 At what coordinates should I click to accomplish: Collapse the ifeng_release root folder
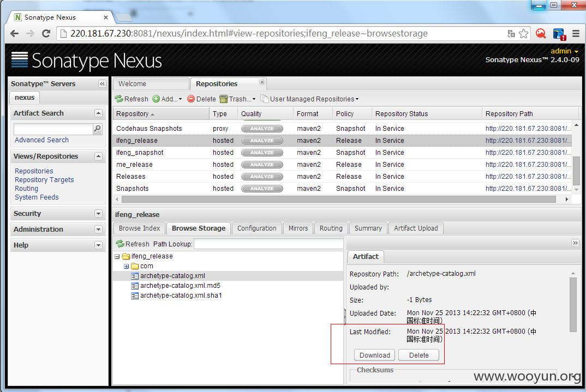pyautogui.click(x=117, y=256)
